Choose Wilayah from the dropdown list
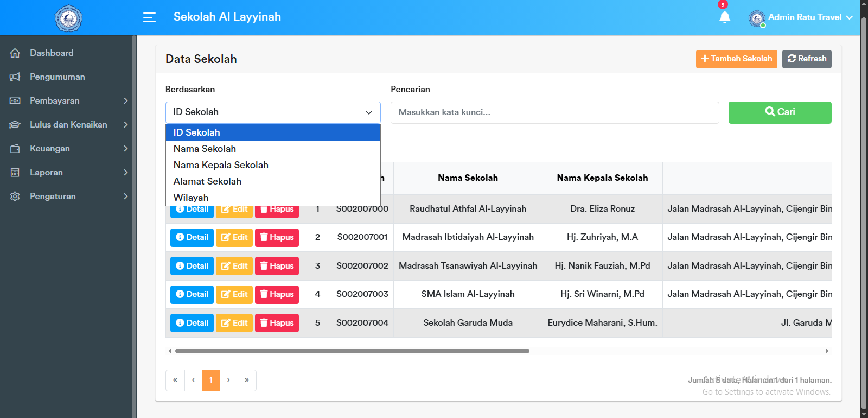 click(191, 198)
